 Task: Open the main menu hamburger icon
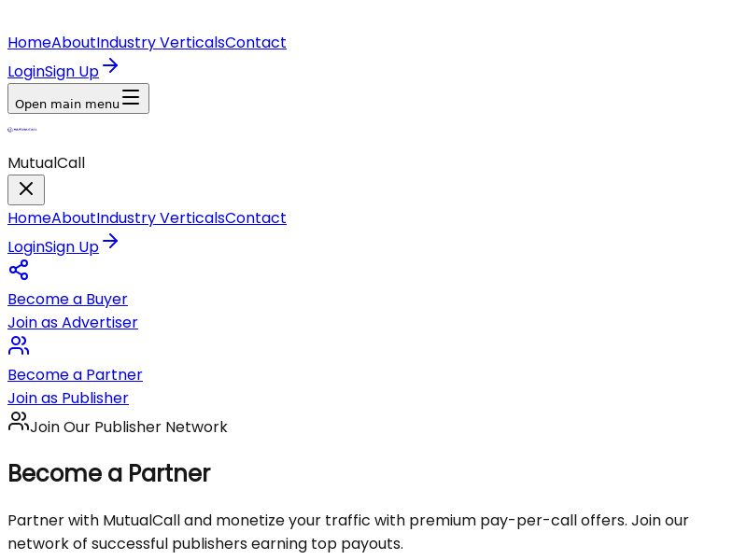click(x=131, y=98)
